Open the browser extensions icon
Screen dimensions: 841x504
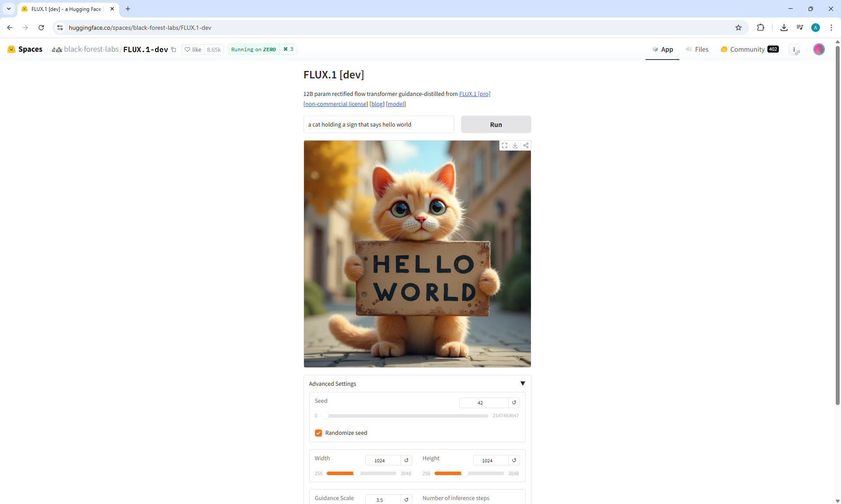[760, 28]
